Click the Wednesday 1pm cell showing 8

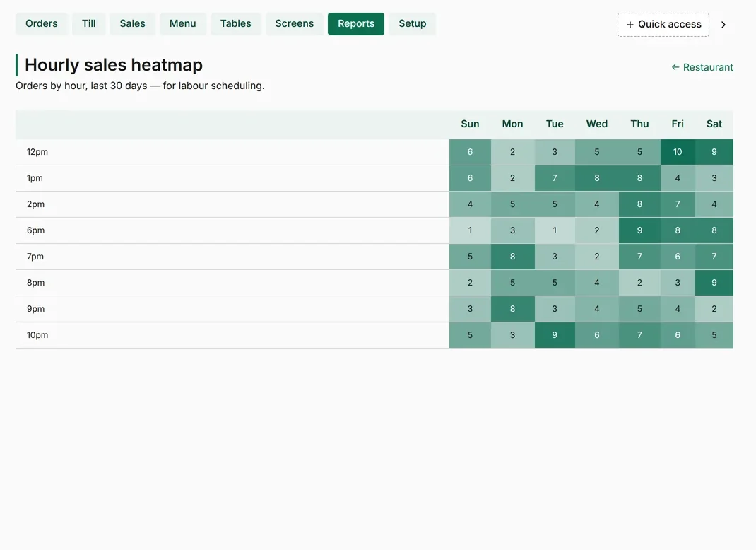(x=597, y=178)
